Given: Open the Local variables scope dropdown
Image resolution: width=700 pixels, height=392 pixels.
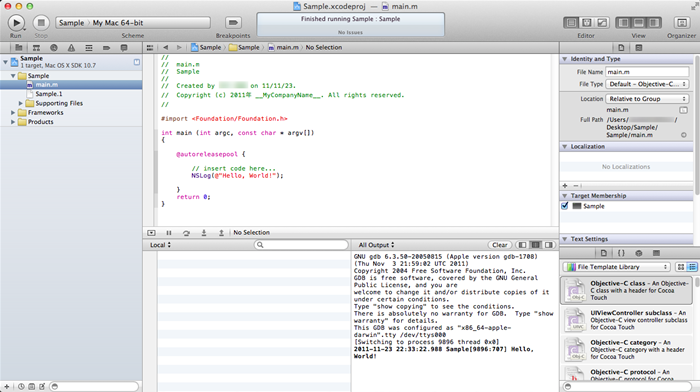Looking at the screenshot, I should 160,245.
